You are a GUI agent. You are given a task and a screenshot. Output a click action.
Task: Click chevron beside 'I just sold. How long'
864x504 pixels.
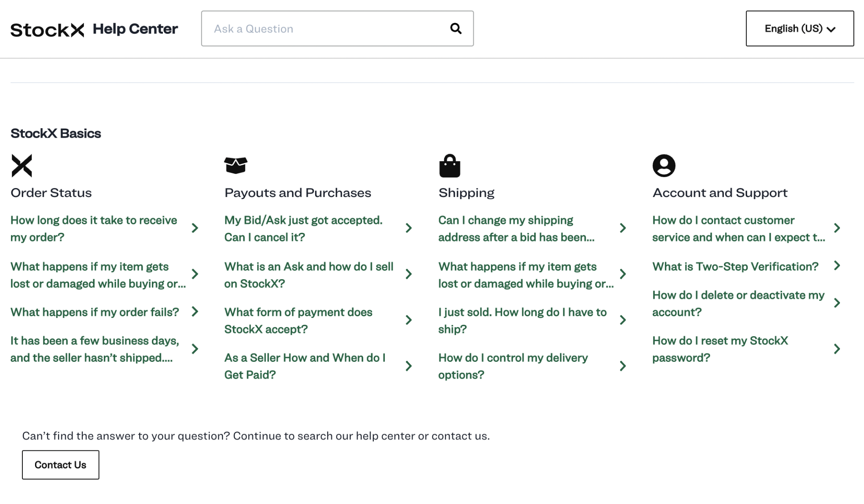point(623,320)
